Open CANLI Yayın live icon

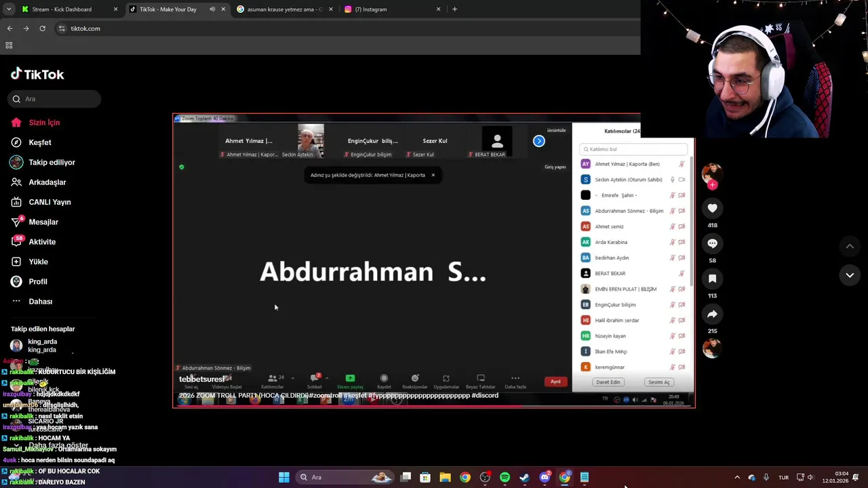16,202
